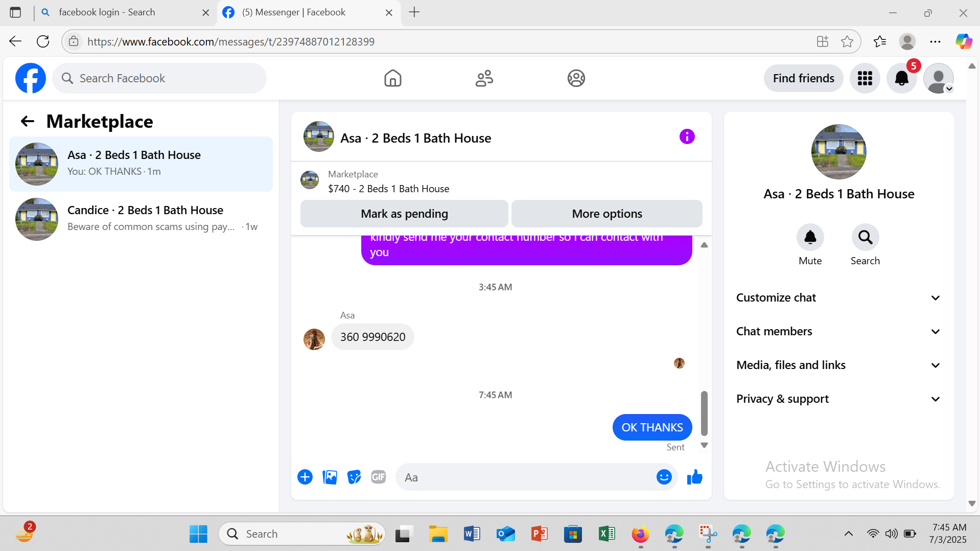Expand Chat members section

[838, 331]
